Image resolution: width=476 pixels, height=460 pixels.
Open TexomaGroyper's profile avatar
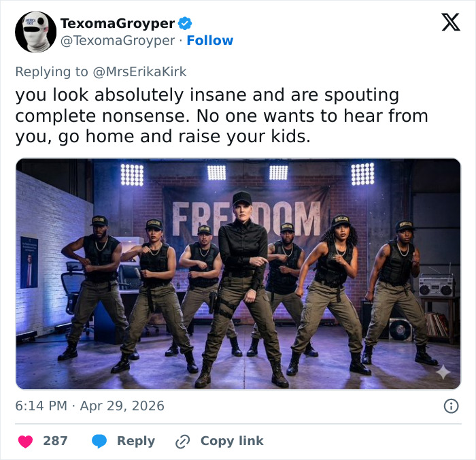click(x=35, y=32)
